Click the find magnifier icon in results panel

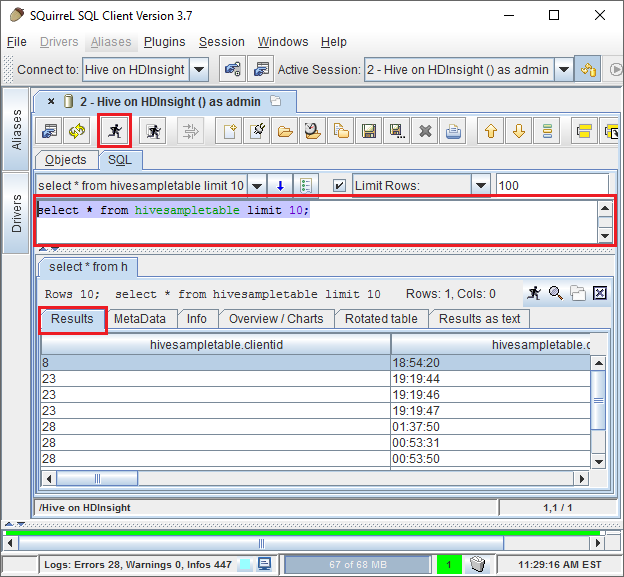coord(556,293)
